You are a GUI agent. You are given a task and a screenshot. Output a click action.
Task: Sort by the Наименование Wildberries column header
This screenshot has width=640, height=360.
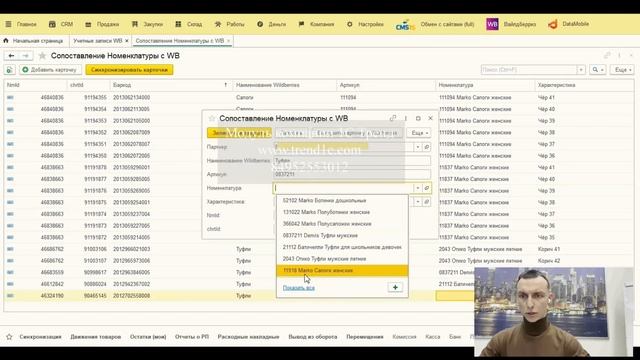point(284,85)
